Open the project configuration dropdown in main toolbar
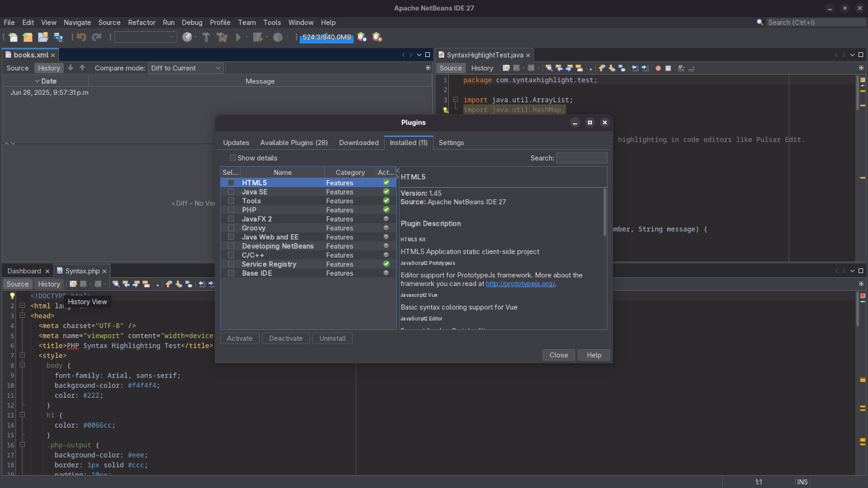The width and height of the screenshot is (868, 488). (146, 37)
